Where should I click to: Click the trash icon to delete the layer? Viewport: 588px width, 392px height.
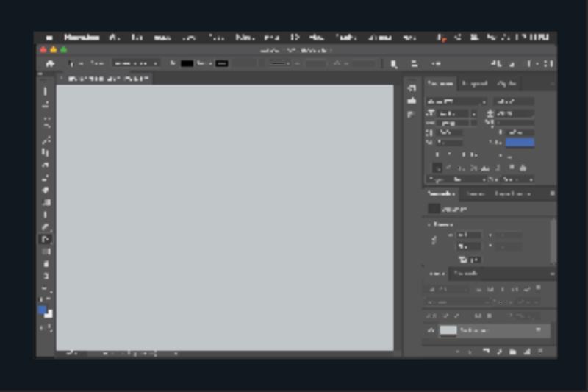[540, 352]
